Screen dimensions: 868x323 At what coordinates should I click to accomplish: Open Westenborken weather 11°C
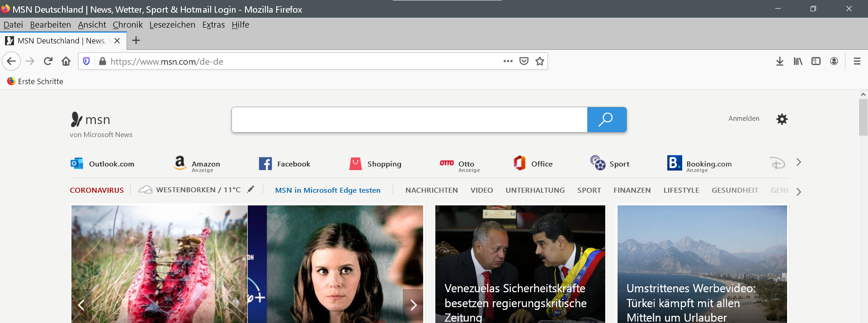tap(189, 190)
